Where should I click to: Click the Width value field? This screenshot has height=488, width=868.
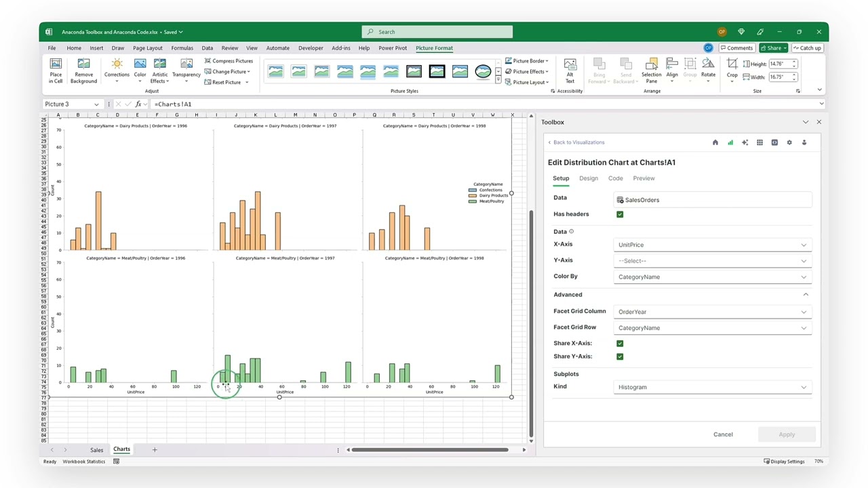click(x=780, y=77)
